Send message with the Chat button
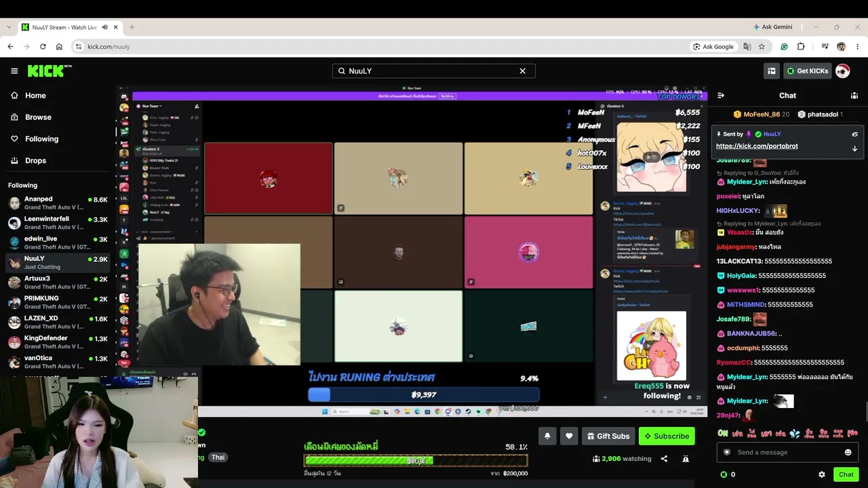The width and height of the screenshot is (868, 488). (846, 474)
